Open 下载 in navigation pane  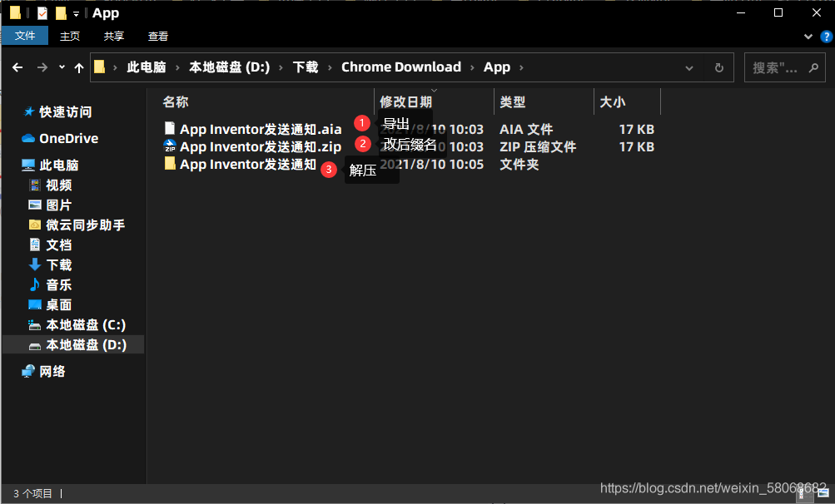click(x=59, y=265)
